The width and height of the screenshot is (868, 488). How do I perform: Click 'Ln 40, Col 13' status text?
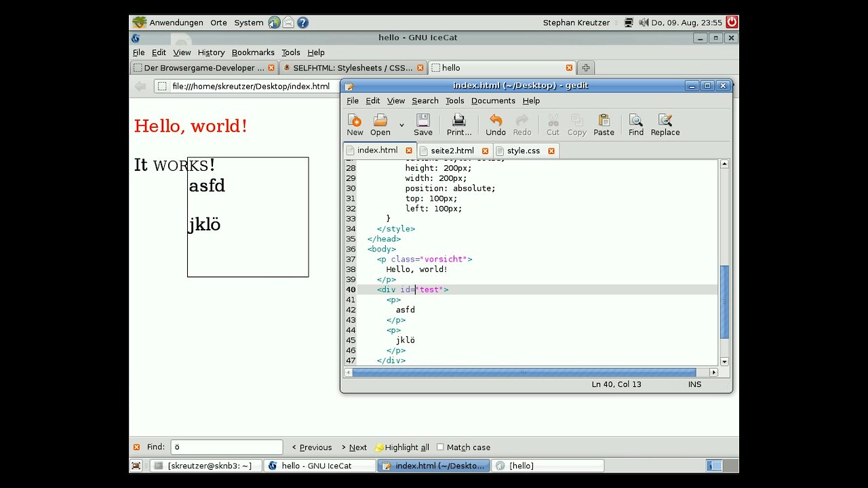[616, 384]
